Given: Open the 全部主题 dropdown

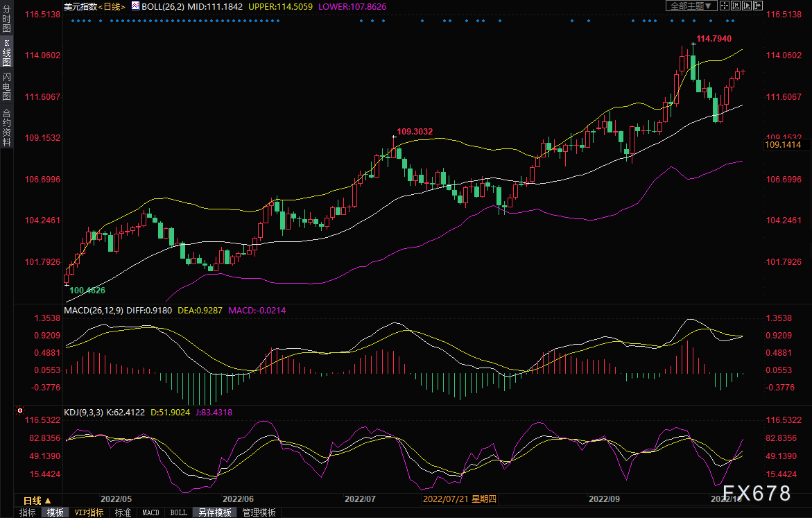Looking at the screenshot, I should [691, 6].
